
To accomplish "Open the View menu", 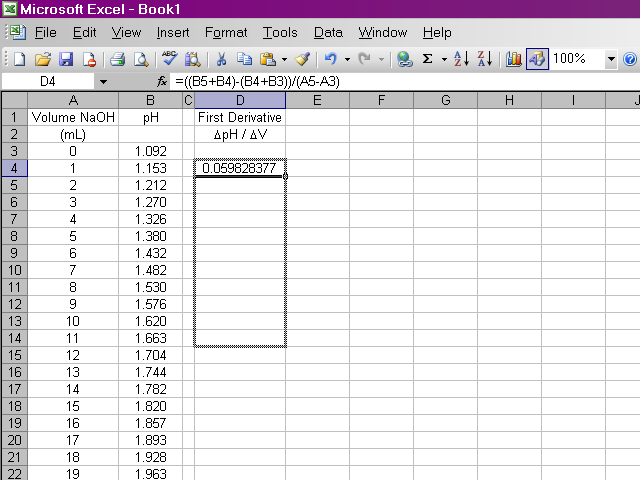I will click(x=126, y=33).
